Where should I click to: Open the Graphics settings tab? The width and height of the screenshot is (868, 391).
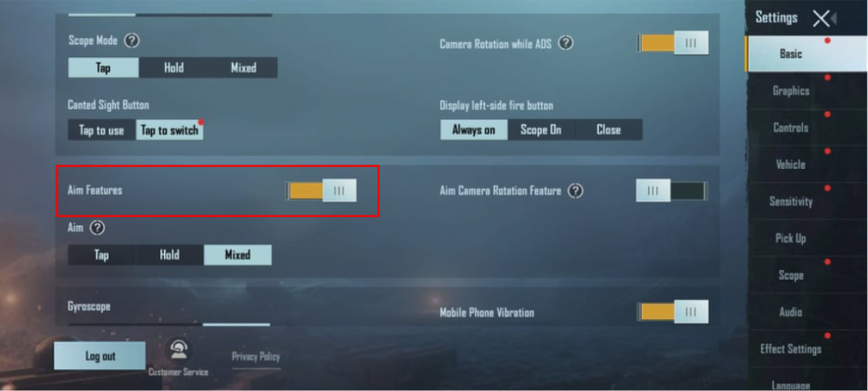(x=791, y=91)
